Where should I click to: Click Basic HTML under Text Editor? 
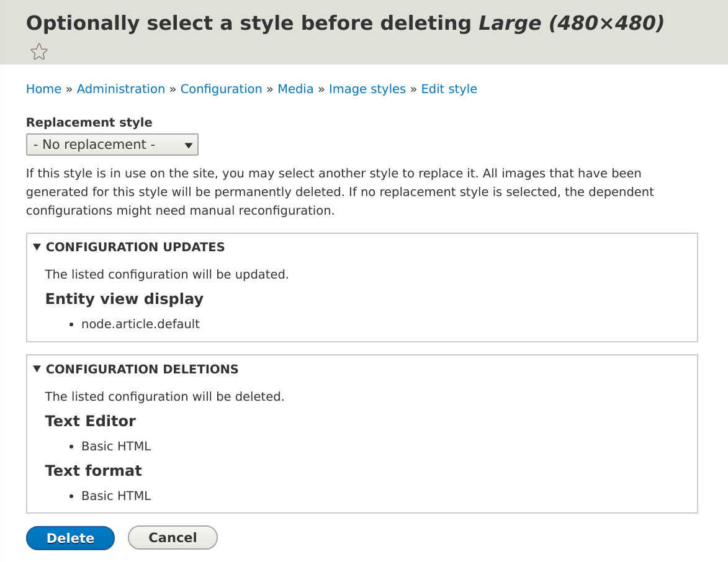115,446
